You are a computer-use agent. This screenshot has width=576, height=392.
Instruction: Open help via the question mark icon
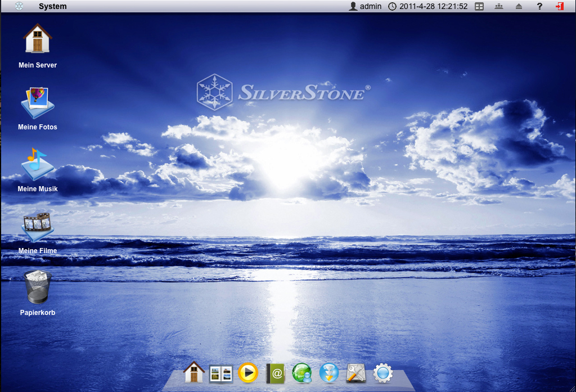(539, 6)
